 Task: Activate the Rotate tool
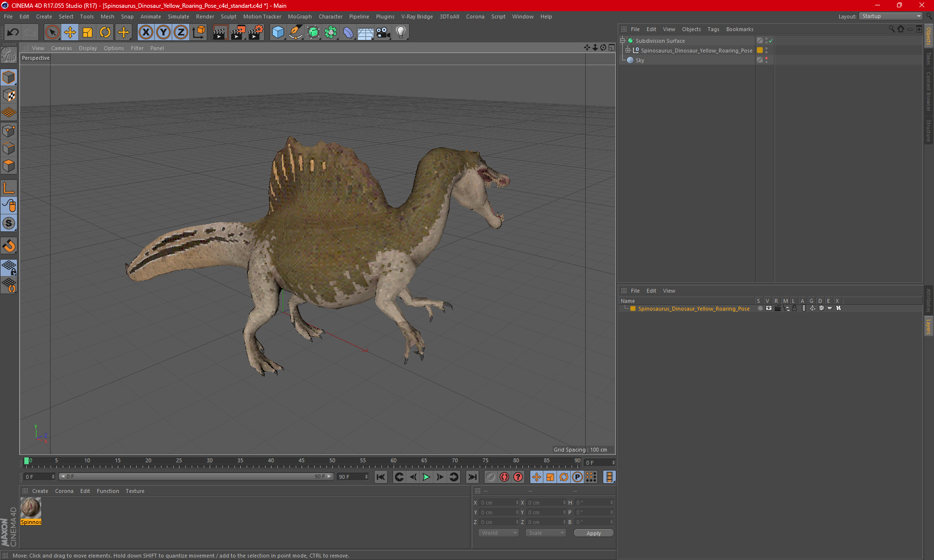click(x=105, y=33)
